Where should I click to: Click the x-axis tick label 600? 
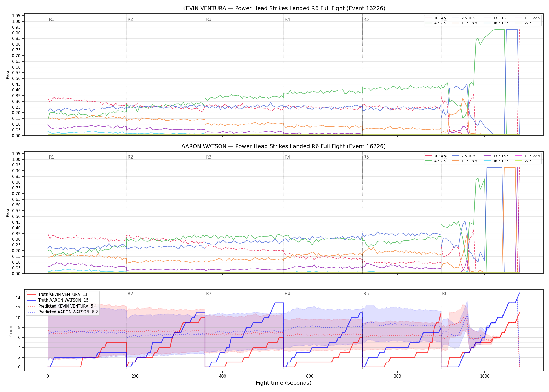click(310, 376)
